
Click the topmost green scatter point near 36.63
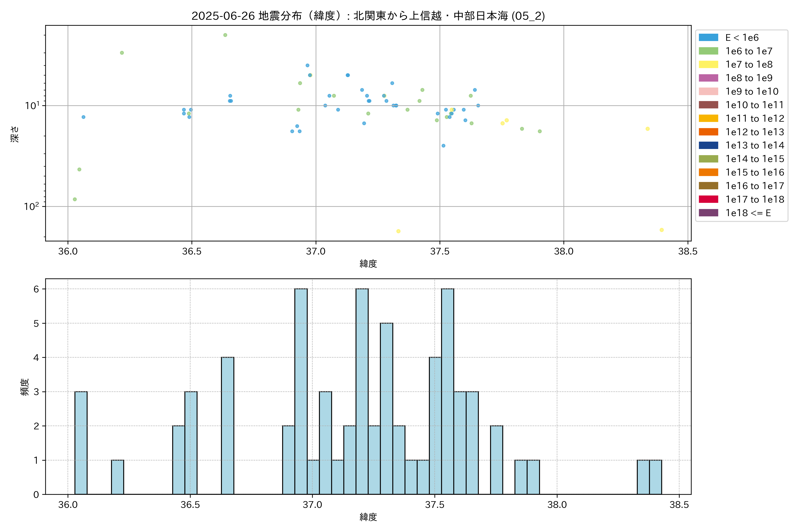pos(225,35)
